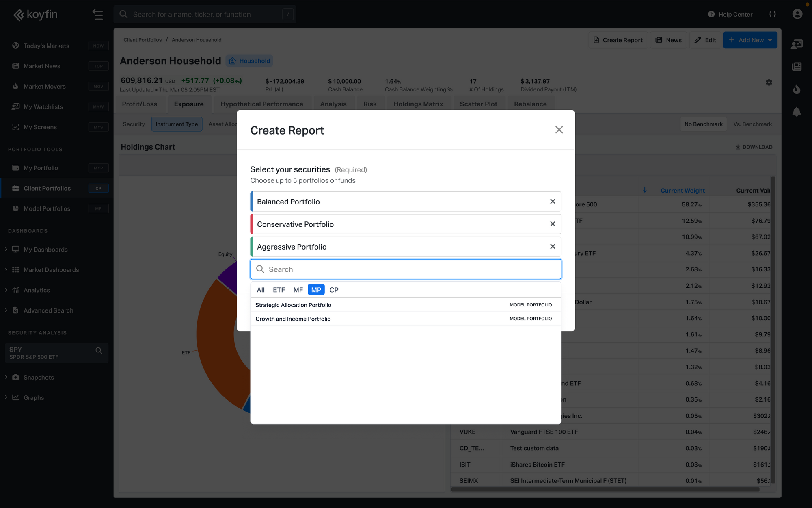Screen dimensions: 812x508
Task: Close the Create Report dialog
Action: tap(559, 130)
